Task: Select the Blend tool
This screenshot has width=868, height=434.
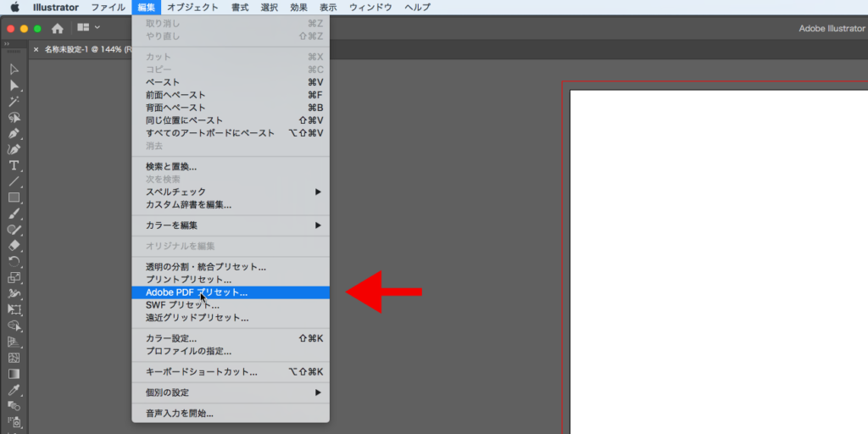Action: [14, 406]
